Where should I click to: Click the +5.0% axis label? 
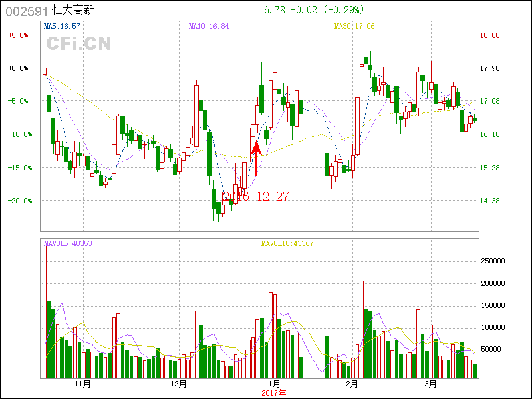tap(19, 35)
